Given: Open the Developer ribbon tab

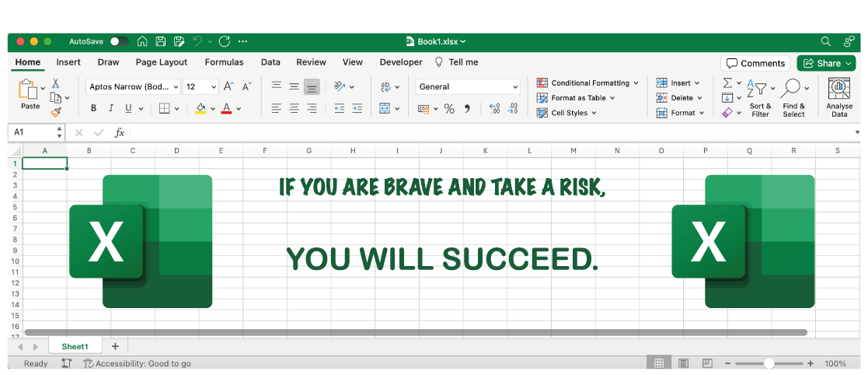Looking at the screenshot, I should 401,62.
